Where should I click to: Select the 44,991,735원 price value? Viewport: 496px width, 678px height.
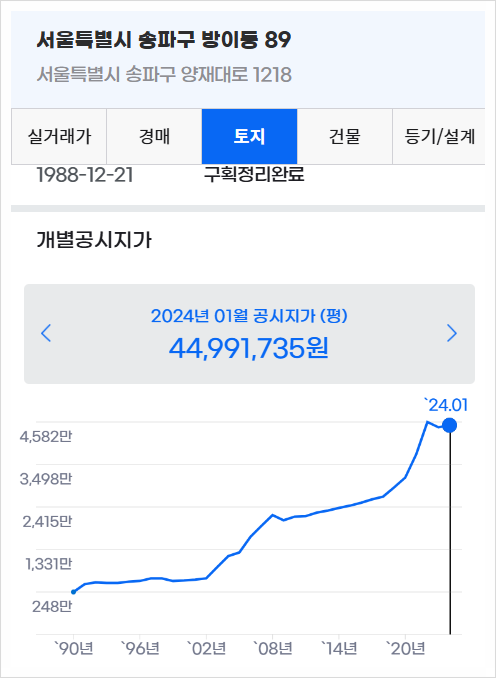(x=249, y=348)
